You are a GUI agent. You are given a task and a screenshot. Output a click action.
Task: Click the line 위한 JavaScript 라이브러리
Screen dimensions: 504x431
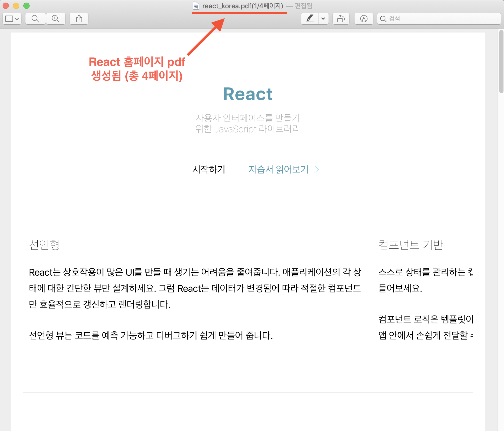248,129
